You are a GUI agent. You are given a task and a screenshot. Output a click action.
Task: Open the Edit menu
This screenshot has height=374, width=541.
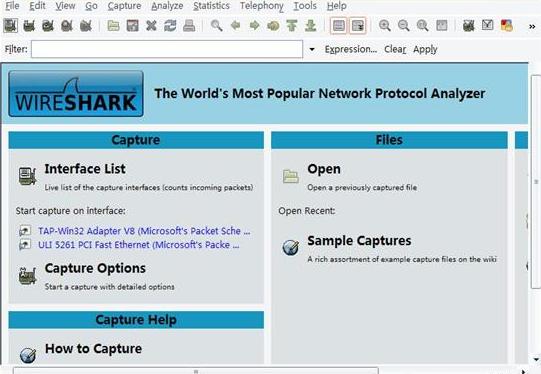tap(37, 6)
